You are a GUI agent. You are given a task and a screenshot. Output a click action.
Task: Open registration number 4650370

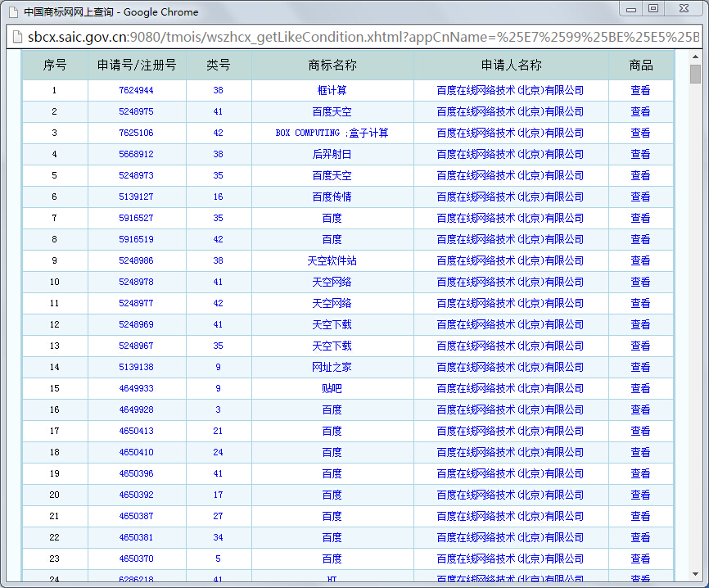[136, 559]
